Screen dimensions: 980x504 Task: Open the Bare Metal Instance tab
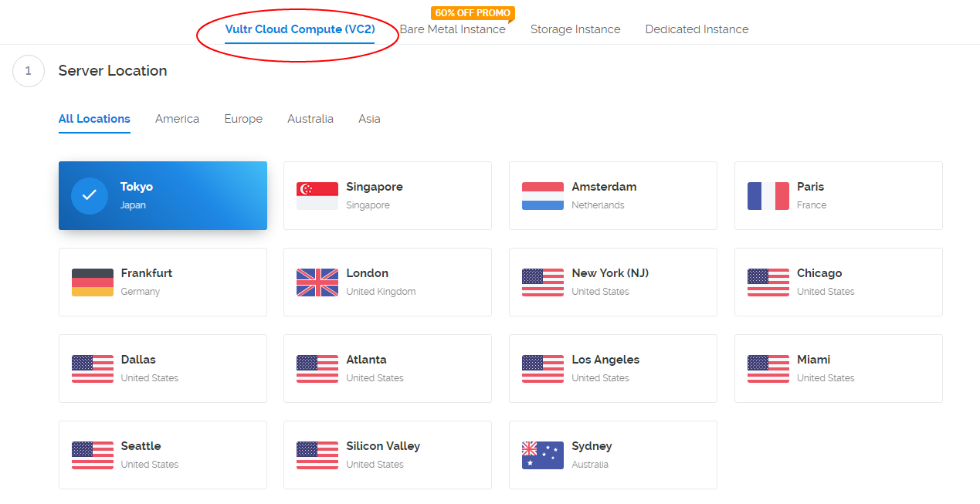pyautogui.click(x=453, y=29)
